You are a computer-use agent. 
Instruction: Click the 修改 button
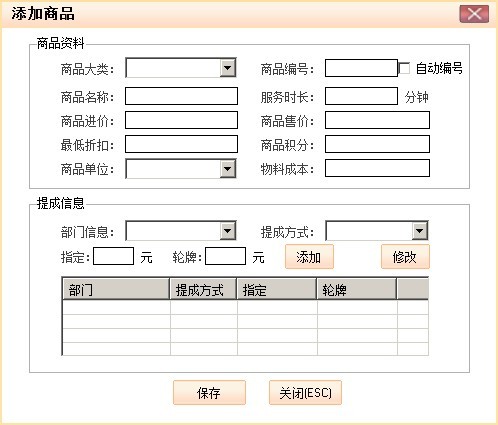405,257
